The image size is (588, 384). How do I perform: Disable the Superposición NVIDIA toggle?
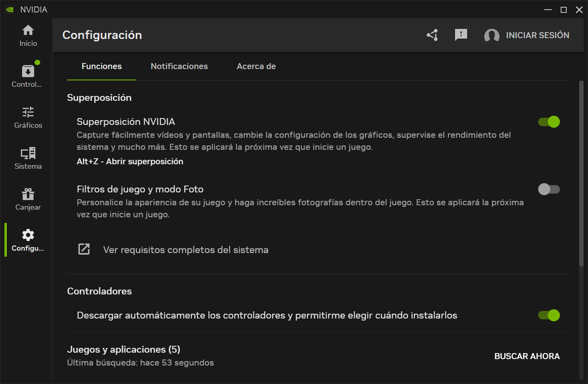tap(549, 122)
